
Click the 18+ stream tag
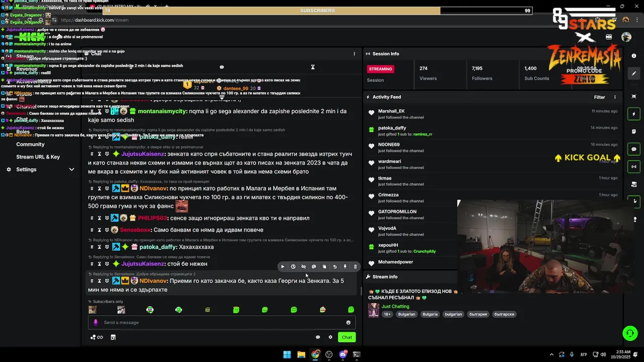tap(387, 314)
